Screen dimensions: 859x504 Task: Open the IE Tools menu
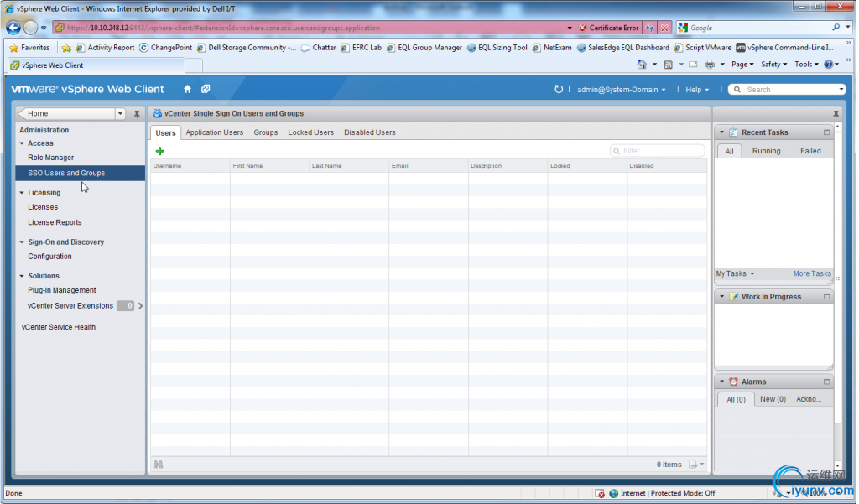(806, 65)
